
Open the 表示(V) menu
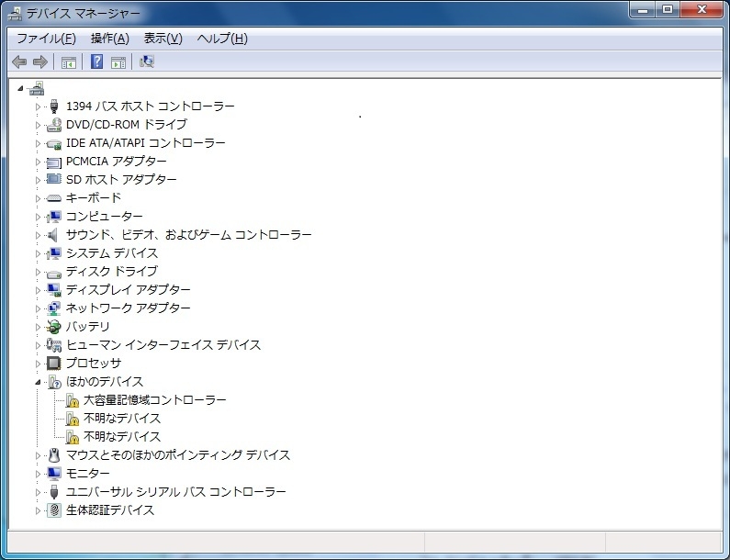[x=163, y=39]
